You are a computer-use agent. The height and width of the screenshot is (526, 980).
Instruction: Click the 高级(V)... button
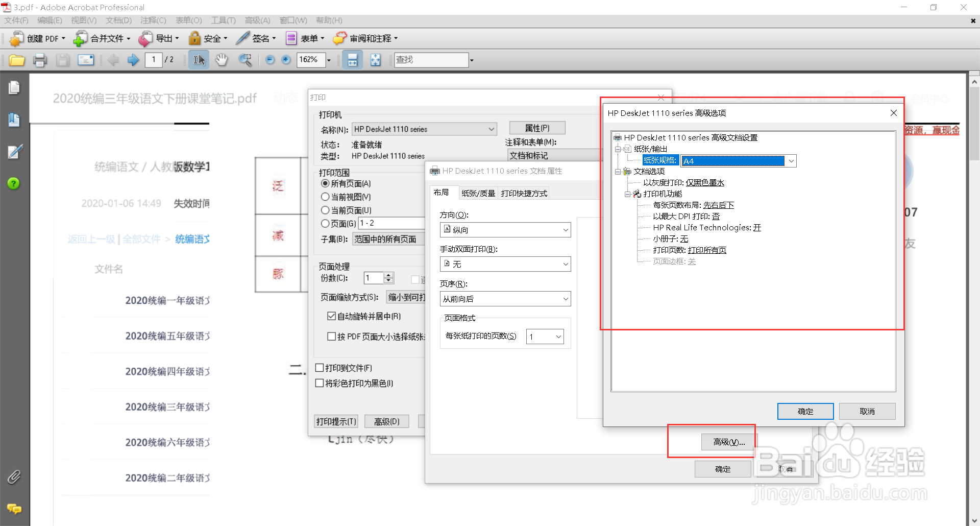(728, 442)
